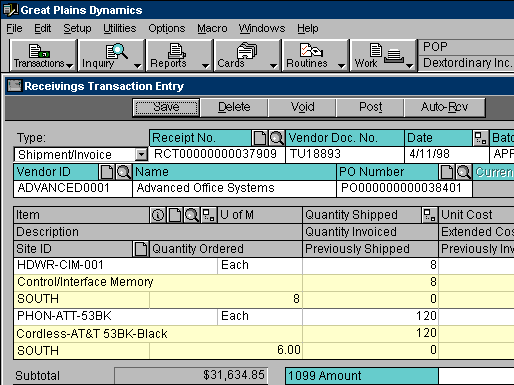Expand the Cards dropdown arrow
Viewport: 514px width, 385px height.
274,66
